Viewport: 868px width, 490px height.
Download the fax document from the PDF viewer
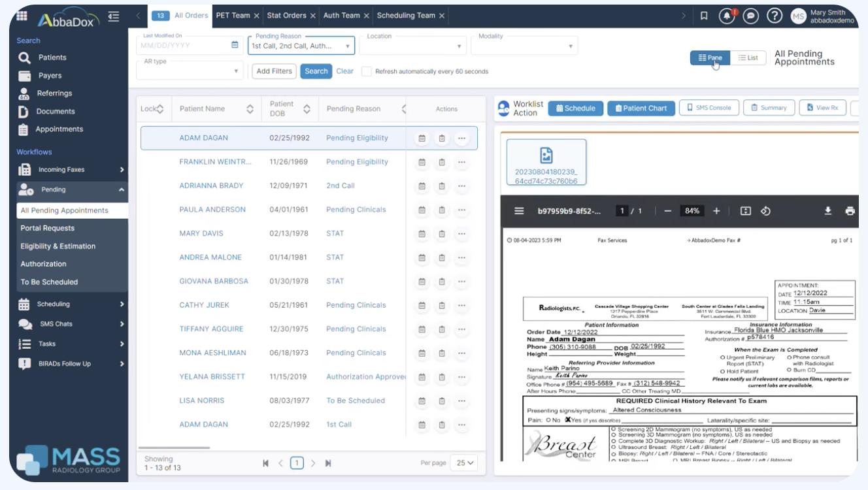[x=828, y=210]
